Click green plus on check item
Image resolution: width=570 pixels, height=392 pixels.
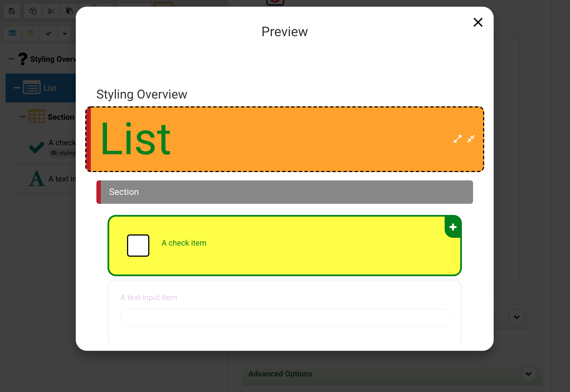[453, 227]
